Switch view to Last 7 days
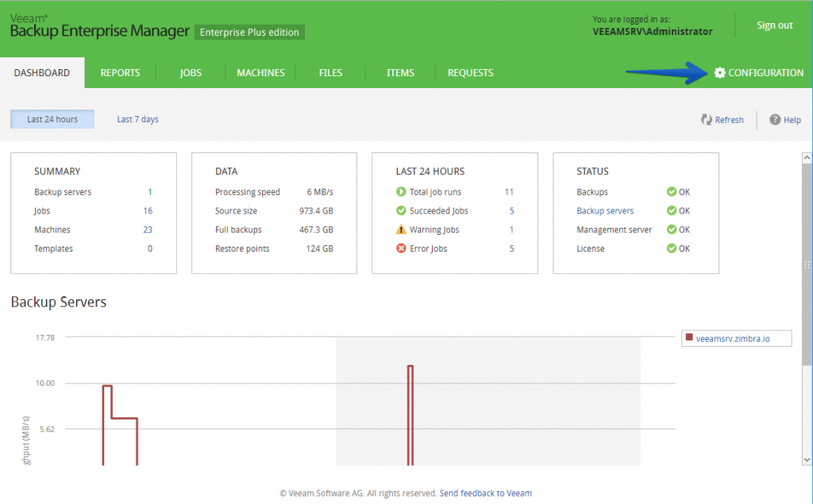This screenshot has width=813, height=504. coord(138,119)
